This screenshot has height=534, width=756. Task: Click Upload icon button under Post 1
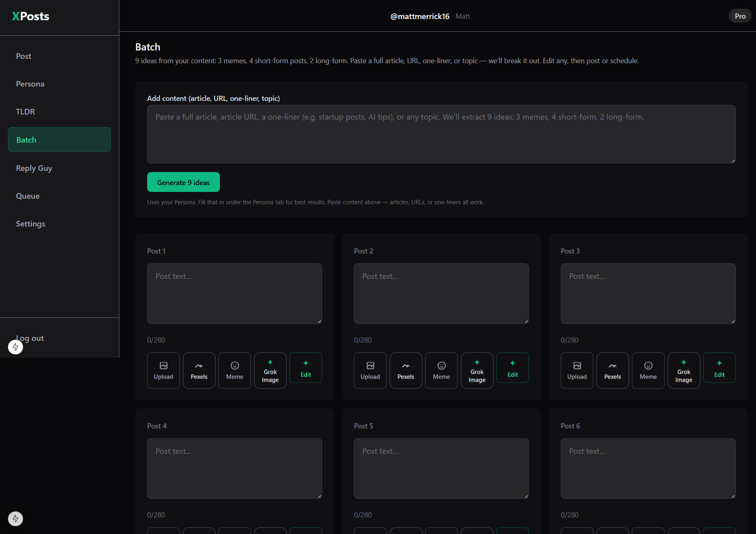coord(163,370)
